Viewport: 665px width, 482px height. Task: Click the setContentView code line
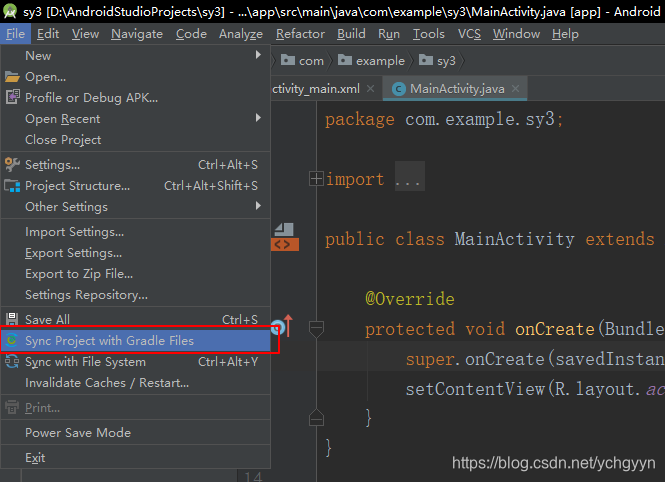coord(535,389)
